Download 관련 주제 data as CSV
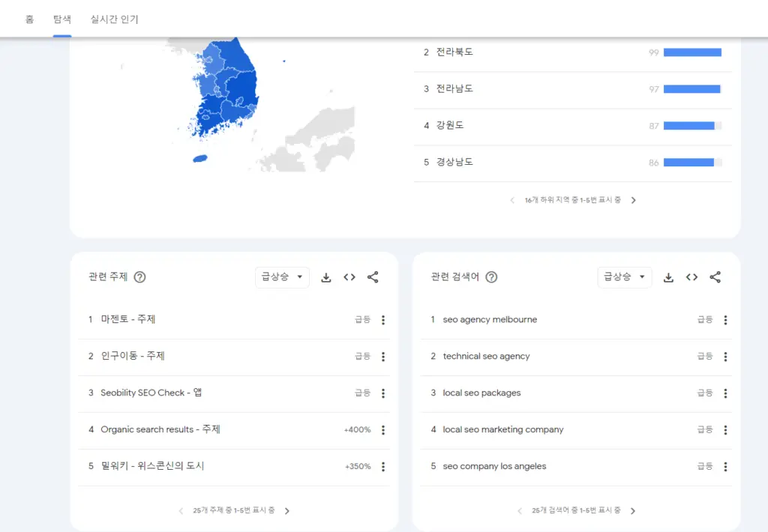Viewport: 768px width, 532px height. pos(326,277)
